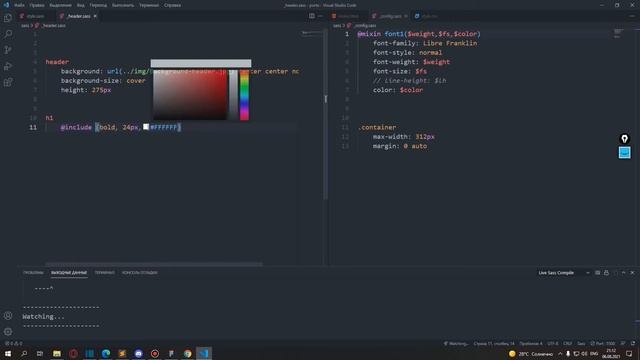Switch to the style.css tab in right group
The height and width of the screenshot is (360, 640).
(x=426, y=16)
